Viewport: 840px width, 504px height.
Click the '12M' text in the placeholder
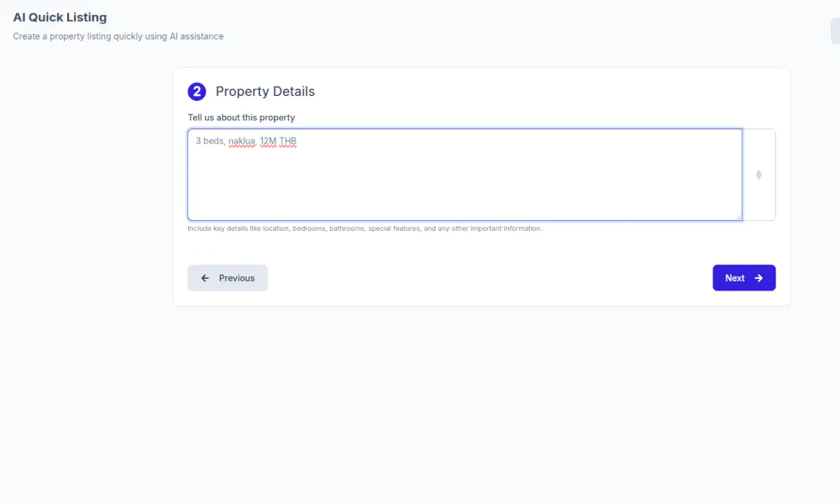[x=268, y=141]
